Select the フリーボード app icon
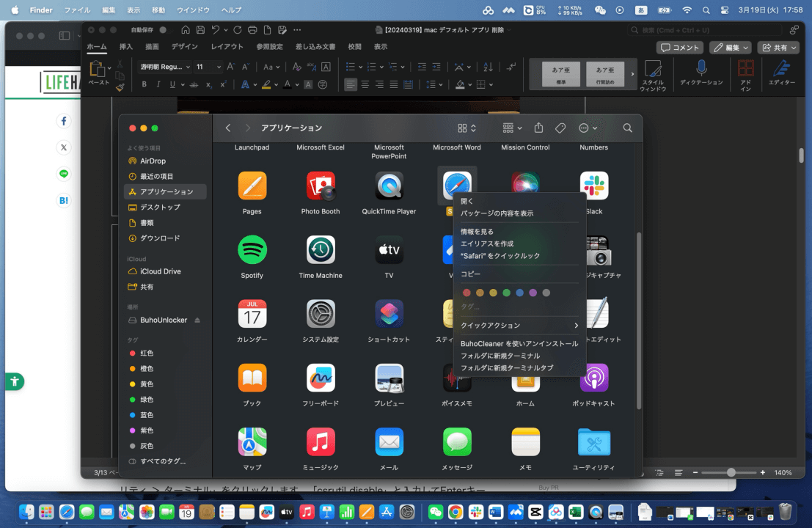This screenshot has height=528, width=812. [321, 378]
